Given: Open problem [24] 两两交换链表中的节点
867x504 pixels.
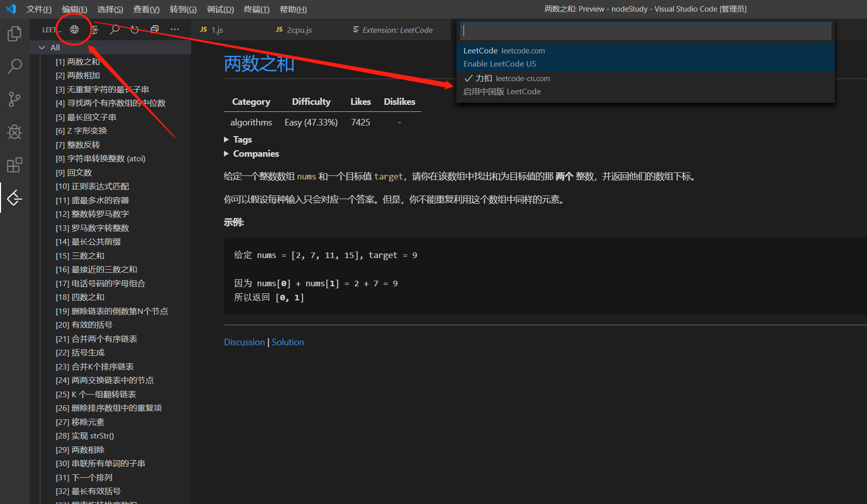Looking at the screenshot, I should (104, 381).
